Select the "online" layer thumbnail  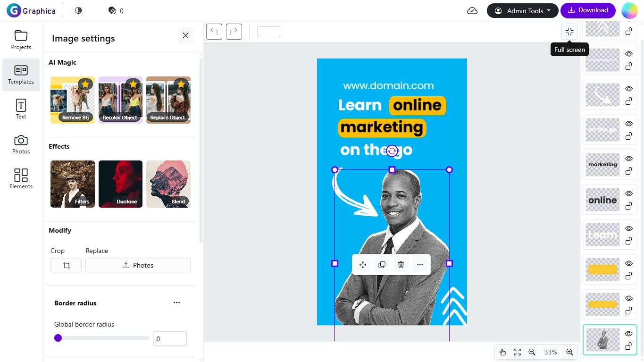point(602,200)
